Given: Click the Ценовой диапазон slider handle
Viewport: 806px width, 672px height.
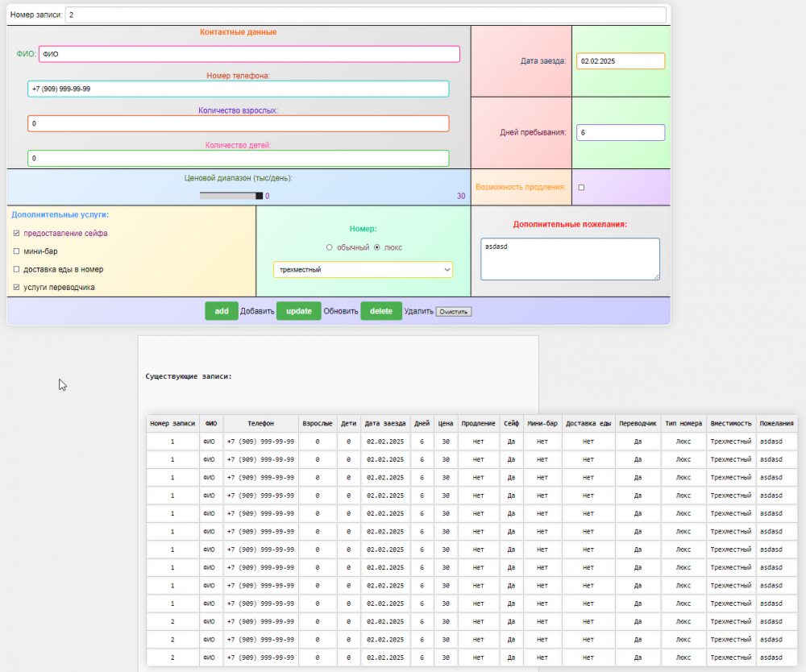Looking at the screenshot, I should [259, 196].
